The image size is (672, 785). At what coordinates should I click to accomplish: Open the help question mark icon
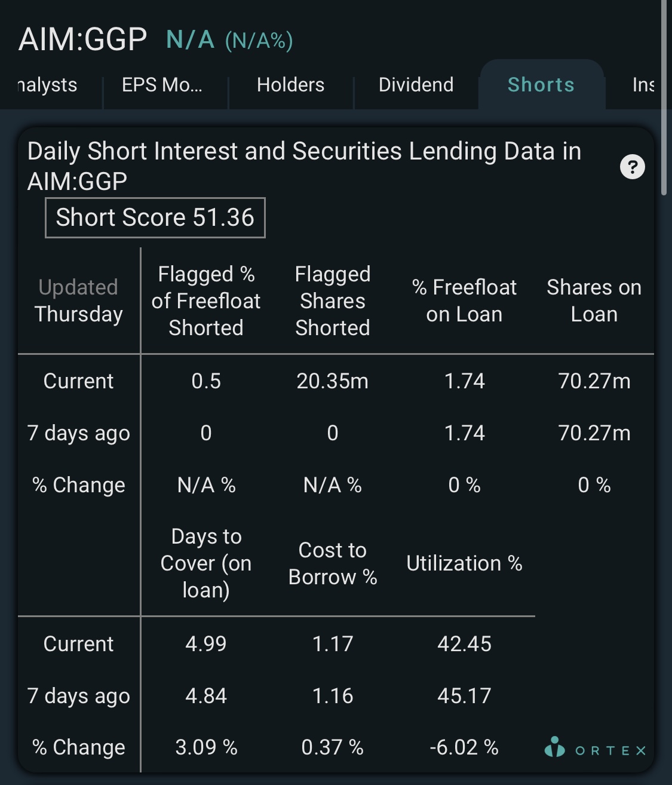tap(633, 167)
